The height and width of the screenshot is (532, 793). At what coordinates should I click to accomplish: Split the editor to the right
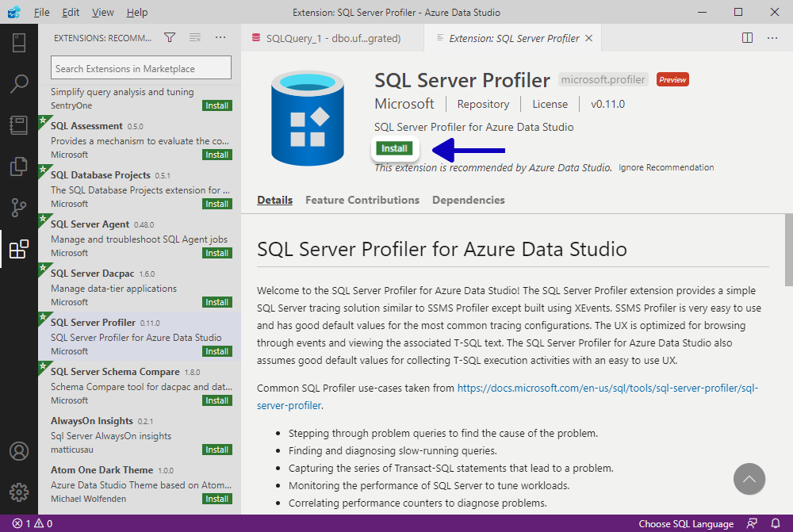(x=748, y=38)
